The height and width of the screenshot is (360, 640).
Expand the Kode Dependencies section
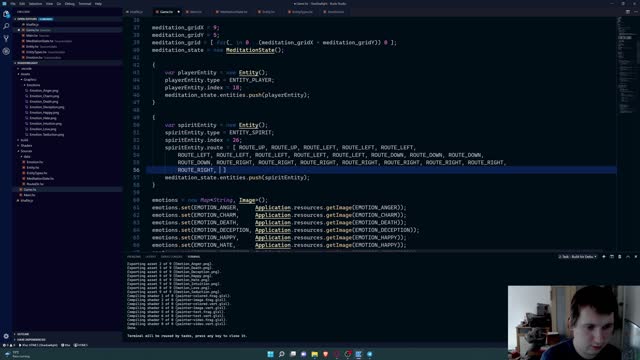[67, 340]
